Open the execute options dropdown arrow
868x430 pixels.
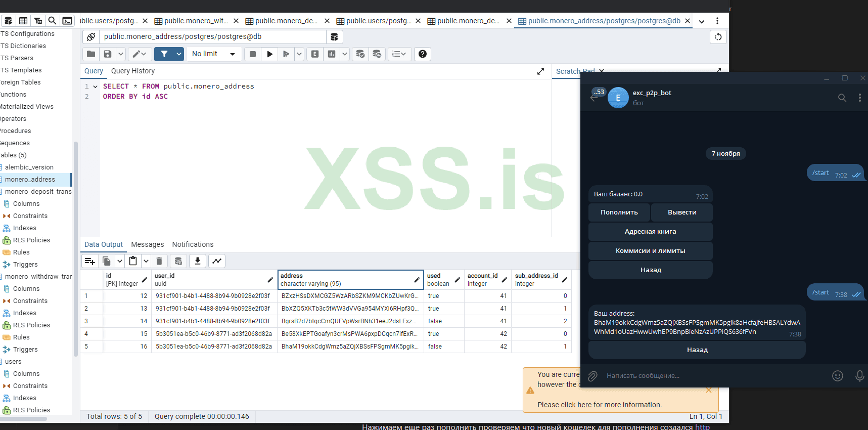click(x=299, y=54)
